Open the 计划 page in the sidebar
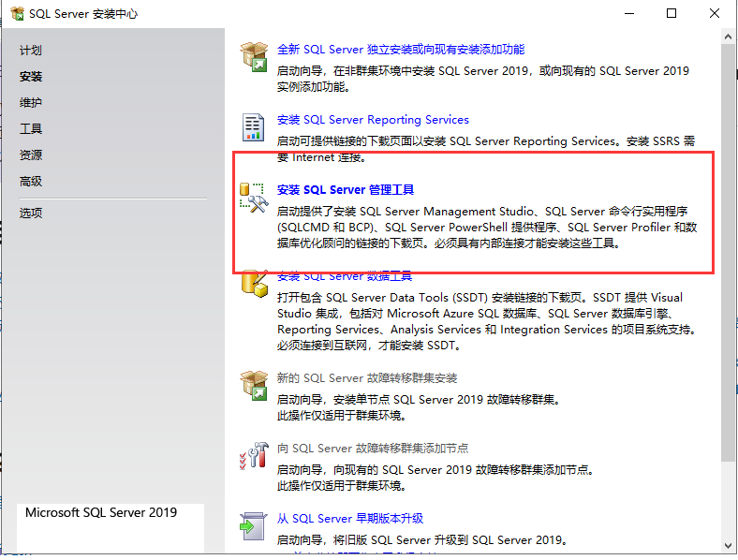Screen dimensions: 738x560 (31, 51)
